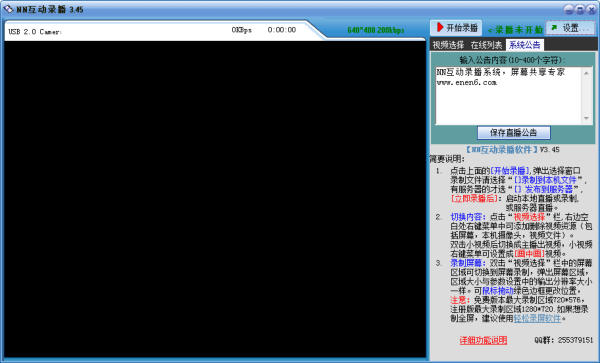Image resolution: width=600 pixels, height=363 pixels.
Task: Minimize the NN互动录播 window
Action: click(x=569, y=9)
